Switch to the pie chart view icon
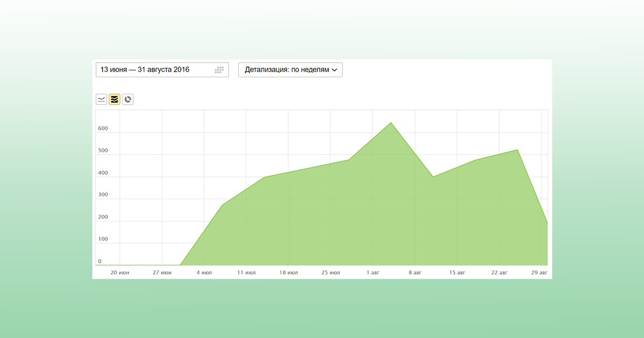This screenshot has width=644, height=338. click(x=128, y=99)
